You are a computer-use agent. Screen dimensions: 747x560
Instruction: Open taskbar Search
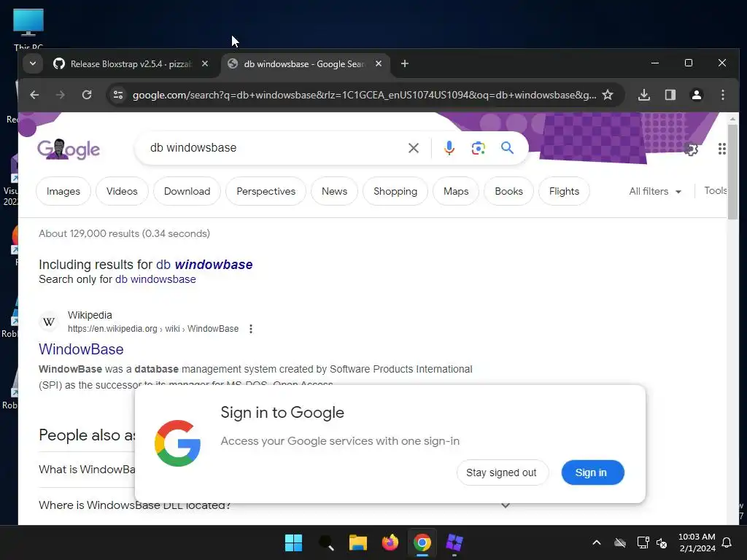[x=326, y=542]
